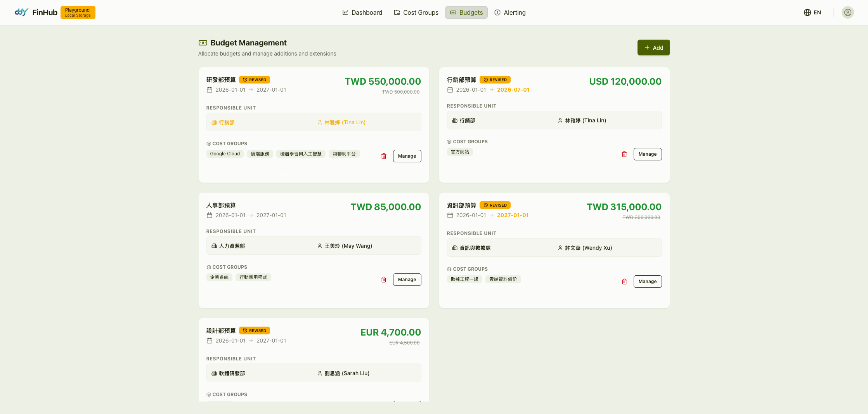Click the Alerting bell icon
868x414 pixels.
497,12
